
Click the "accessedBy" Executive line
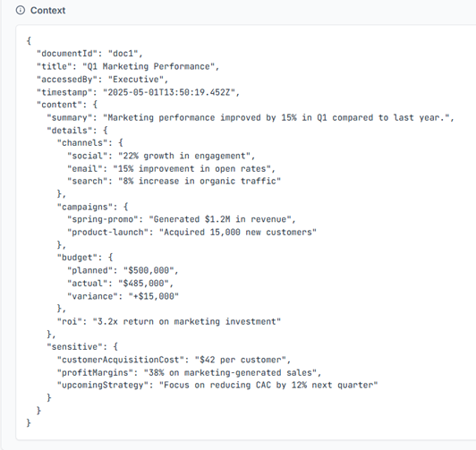[x=102, y=80]
